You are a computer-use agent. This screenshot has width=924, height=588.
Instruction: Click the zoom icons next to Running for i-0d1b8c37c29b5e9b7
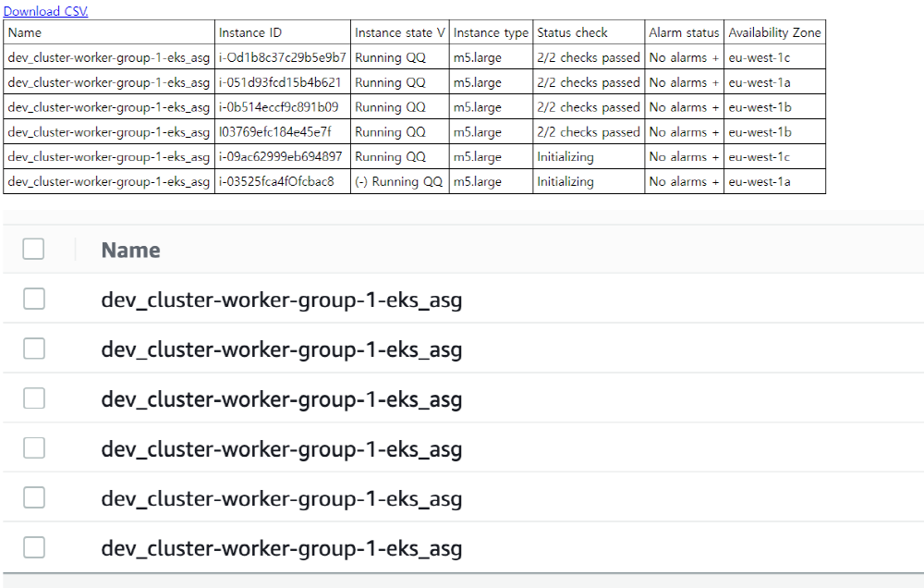pyautogui.click(x=416, y=57)
